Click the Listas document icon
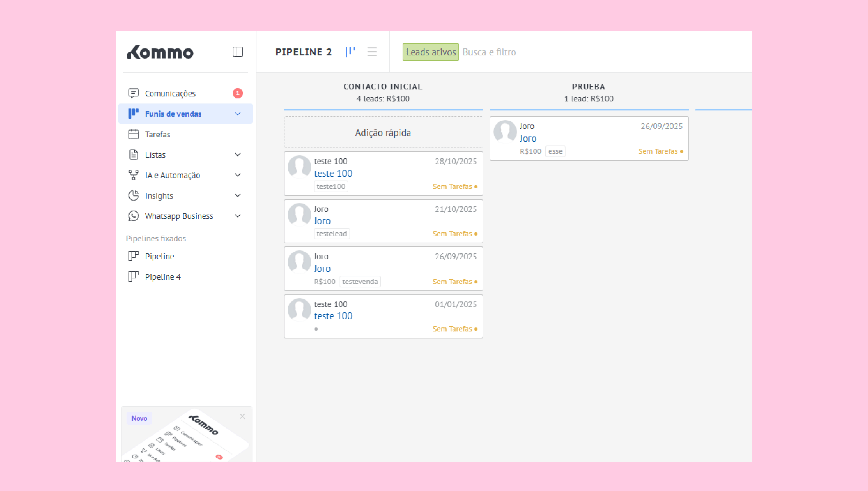Image resolution: width=868 pixels, height=491 pixels. click(x=134, y=155)
